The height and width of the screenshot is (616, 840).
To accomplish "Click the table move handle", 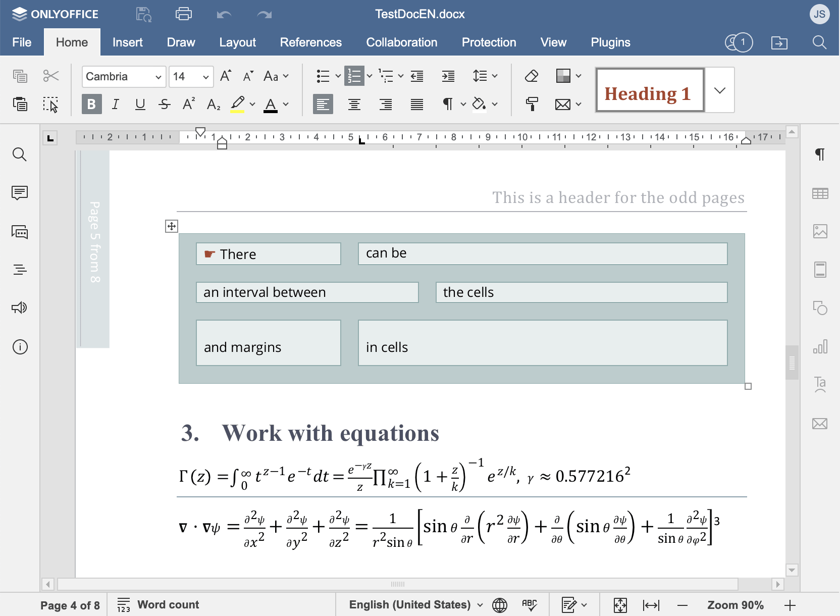I will 172,226.
